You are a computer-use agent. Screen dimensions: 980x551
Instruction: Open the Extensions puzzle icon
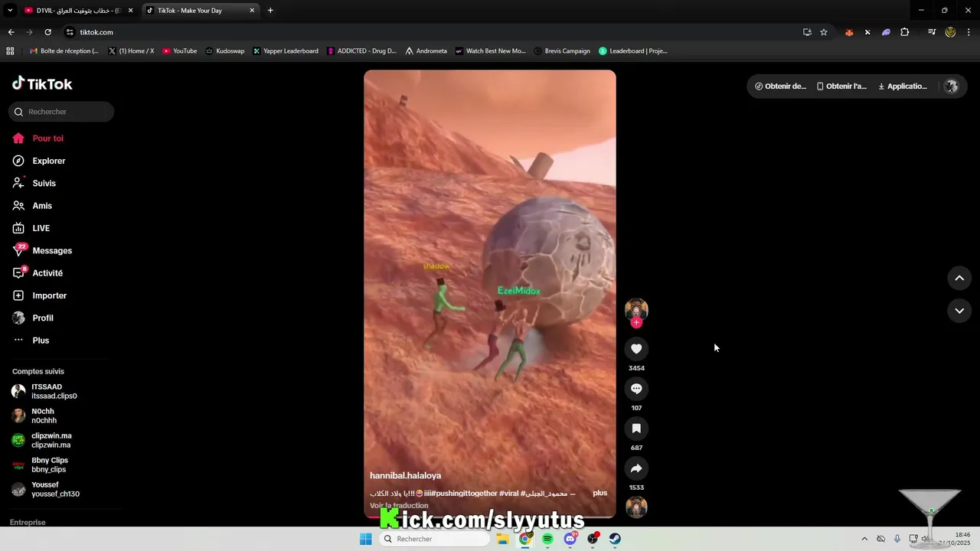(x=905, y=32)
